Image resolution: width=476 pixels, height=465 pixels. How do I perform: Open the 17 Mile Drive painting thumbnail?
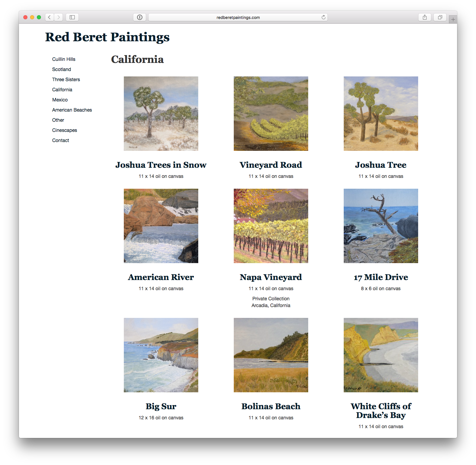[381, 226]
